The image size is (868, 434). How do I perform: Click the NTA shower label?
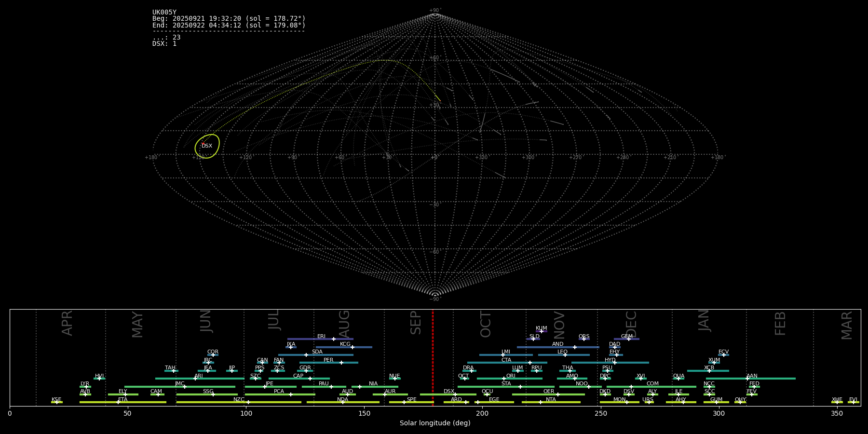[551, 399]
